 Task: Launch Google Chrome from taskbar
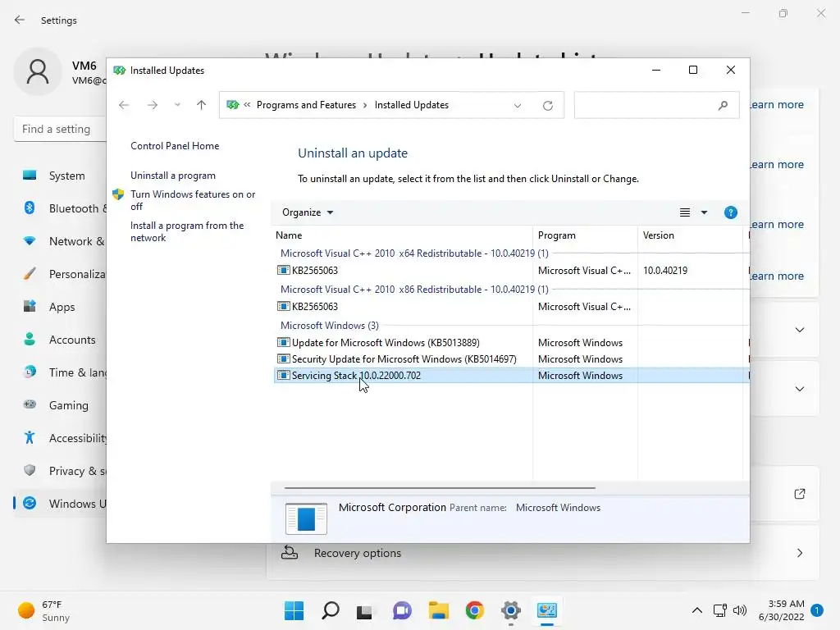[475, 610]
